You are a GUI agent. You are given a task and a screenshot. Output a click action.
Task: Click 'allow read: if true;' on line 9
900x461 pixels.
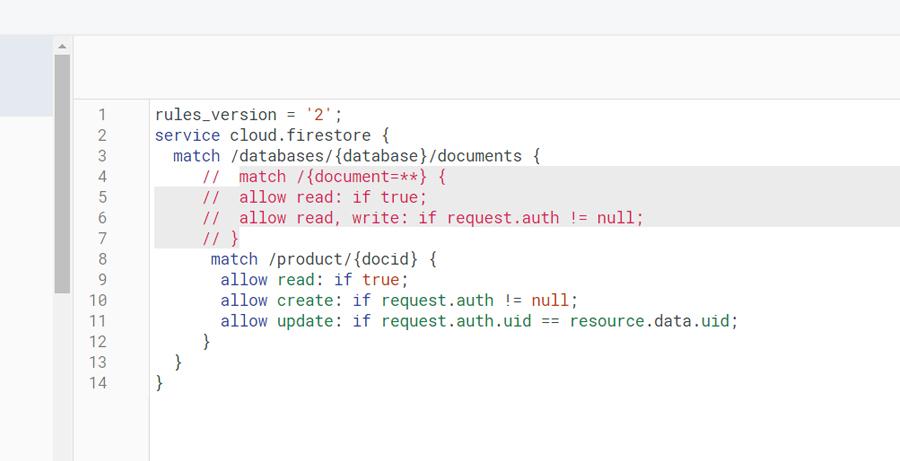coord(314,280)
